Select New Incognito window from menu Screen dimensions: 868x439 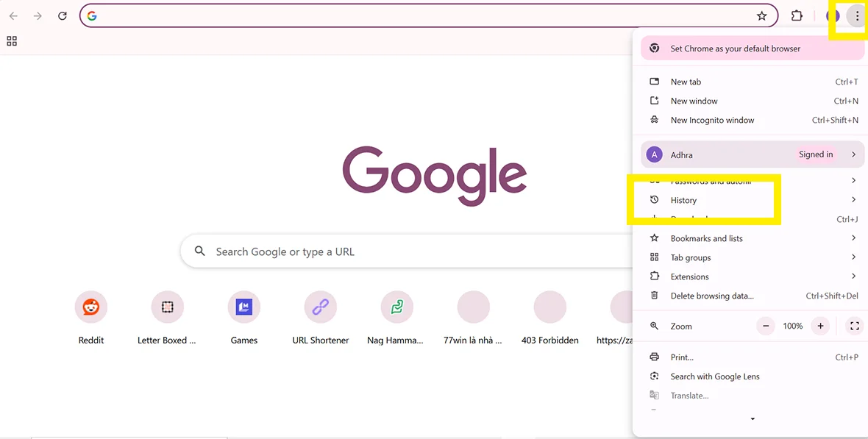pos(712,120)
